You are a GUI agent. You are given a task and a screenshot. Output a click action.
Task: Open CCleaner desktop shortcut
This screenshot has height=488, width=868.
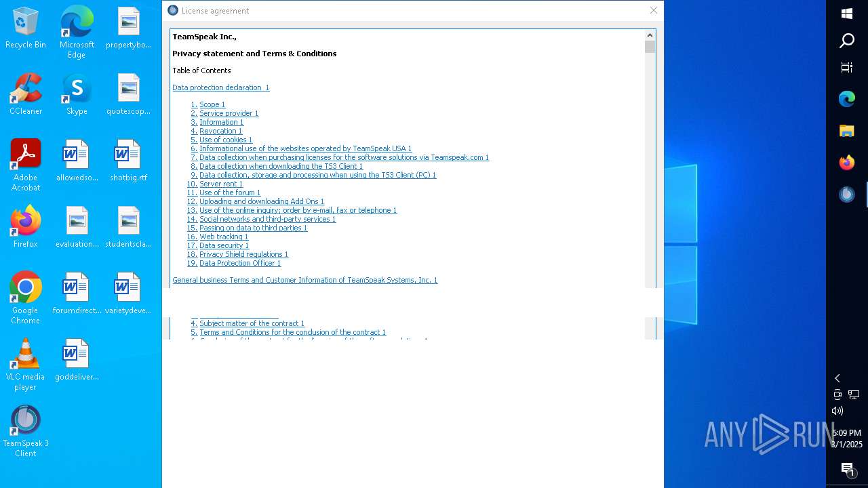click(x=26, y=94)
